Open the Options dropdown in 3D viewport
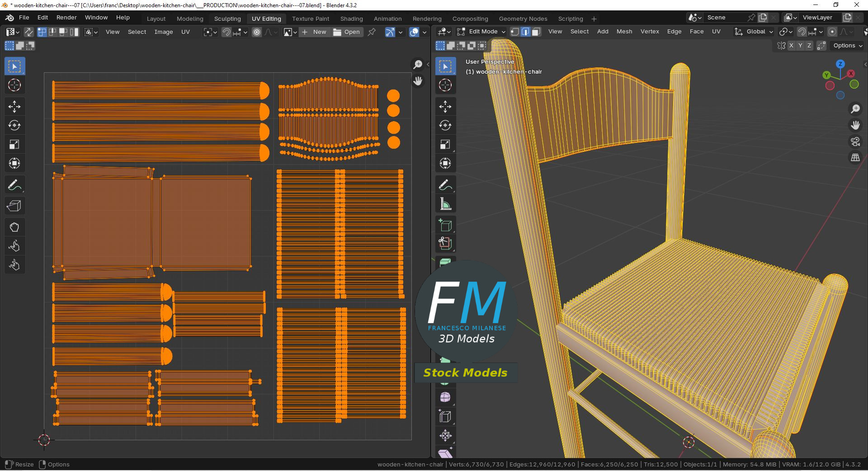Screen dimensions: 868x471 [x=848, y=46]
